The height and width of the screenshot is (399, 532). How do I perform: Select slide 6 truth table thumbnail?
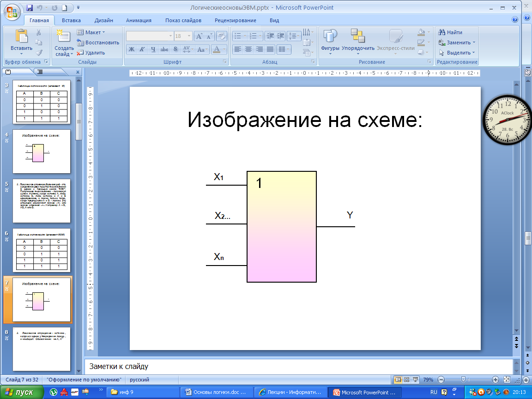click(42, 250)
